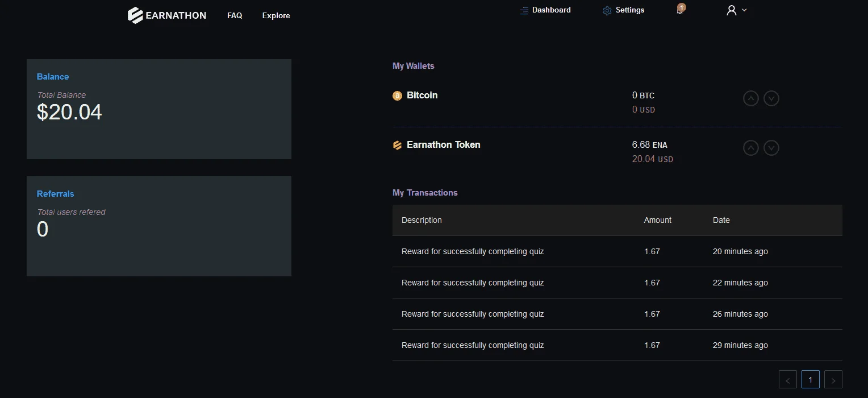Select the quiz reward from 29 minutes ago
The width and height of the screenshot is (868, 398).
617,345
